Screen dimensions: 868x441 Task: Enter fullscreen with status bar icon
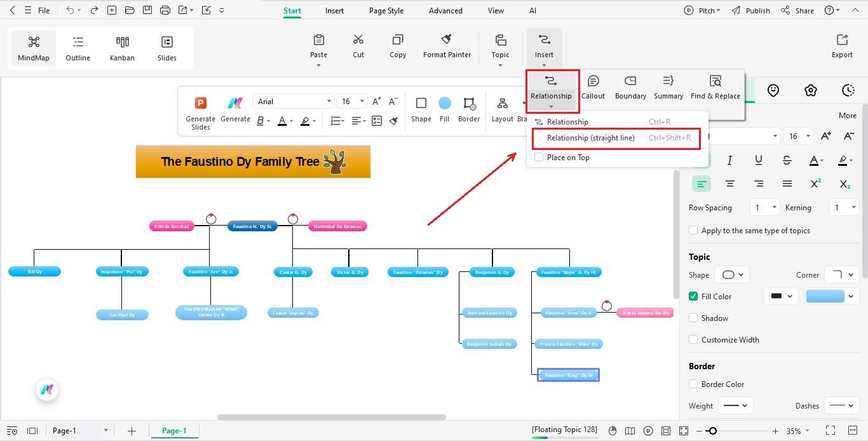point(830,431)
